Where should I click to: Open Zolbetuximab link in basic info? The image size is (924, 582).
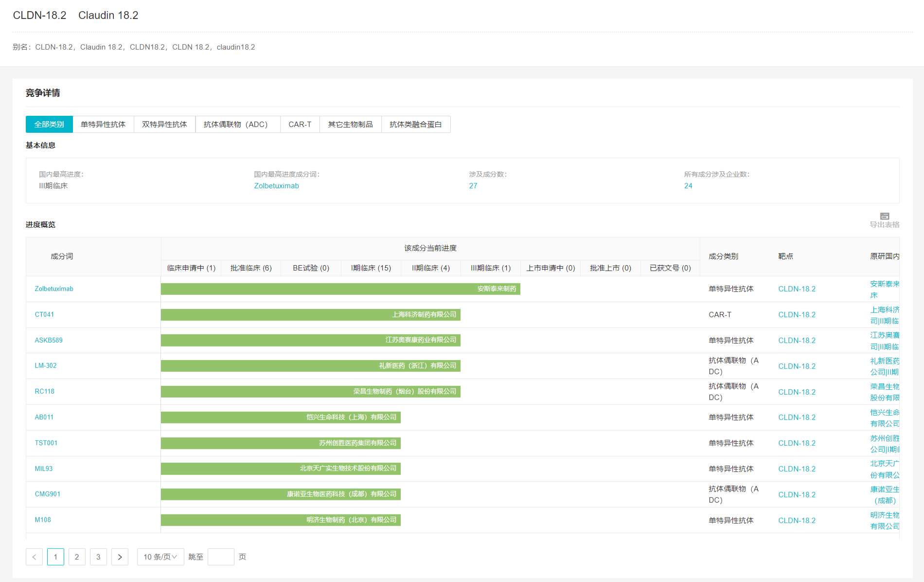pos(276,186)
